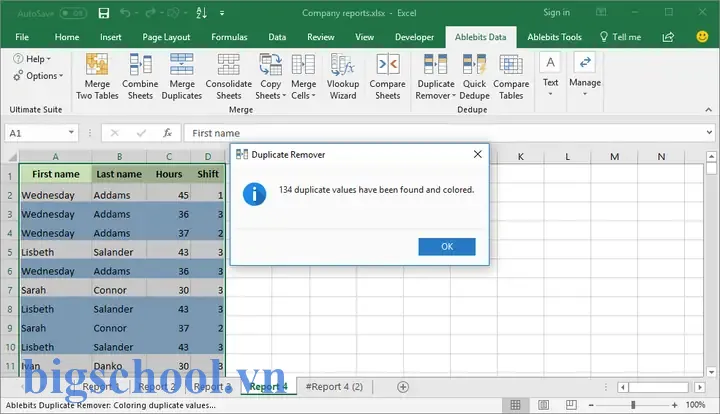Switch to the Formulas tab
720x414 pixels.
(229, 37)
